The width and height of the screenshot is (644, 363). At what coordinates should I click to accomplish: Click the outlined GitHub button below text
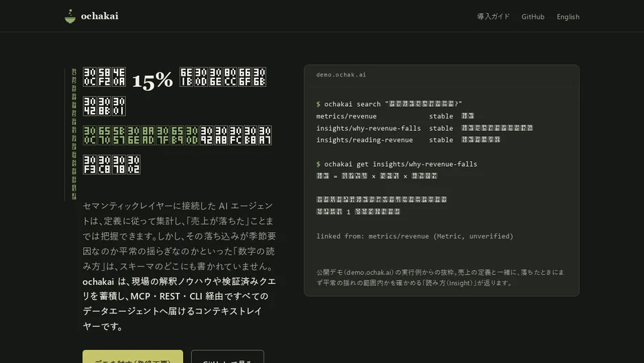228,357
